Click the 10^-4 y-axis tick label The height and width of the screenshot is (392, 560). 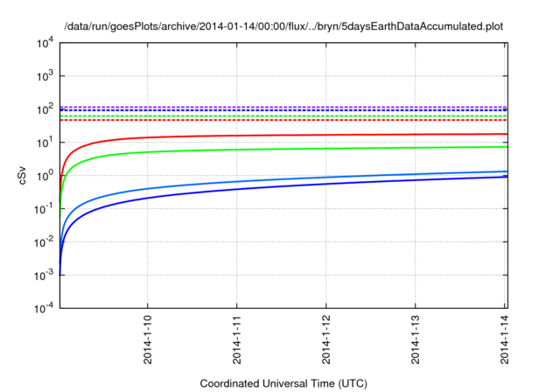point(45,308)
